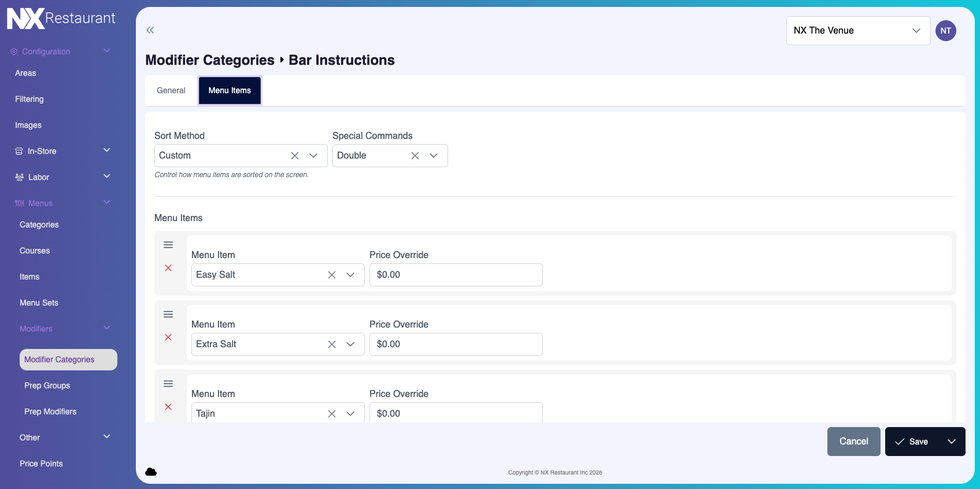Grab the drag handle for Easy Salt row

point(168,245)
